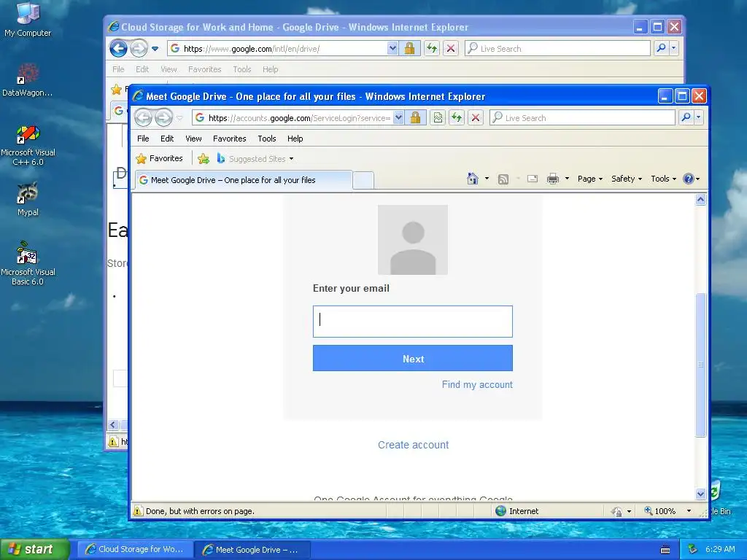
Task: Open the search provider dropdown in front window
Action: pyautogui.click(x=698, y=117)
